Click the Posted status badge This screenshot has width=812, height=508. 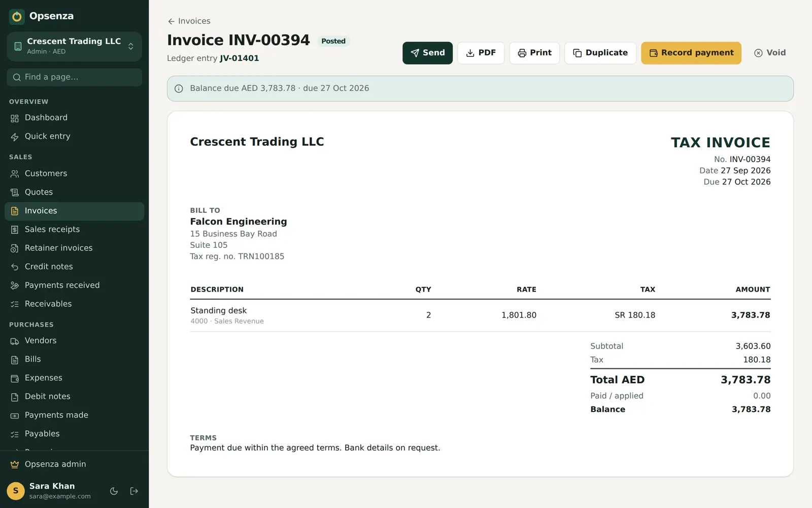coord(333,41)
